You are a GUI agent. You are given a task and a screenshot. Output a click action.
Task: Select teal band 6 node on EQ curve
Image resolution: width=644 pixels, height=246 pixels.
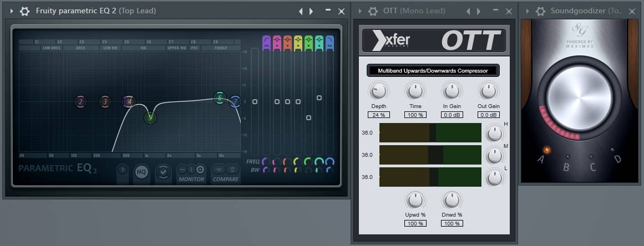click(x=220, y=98)
